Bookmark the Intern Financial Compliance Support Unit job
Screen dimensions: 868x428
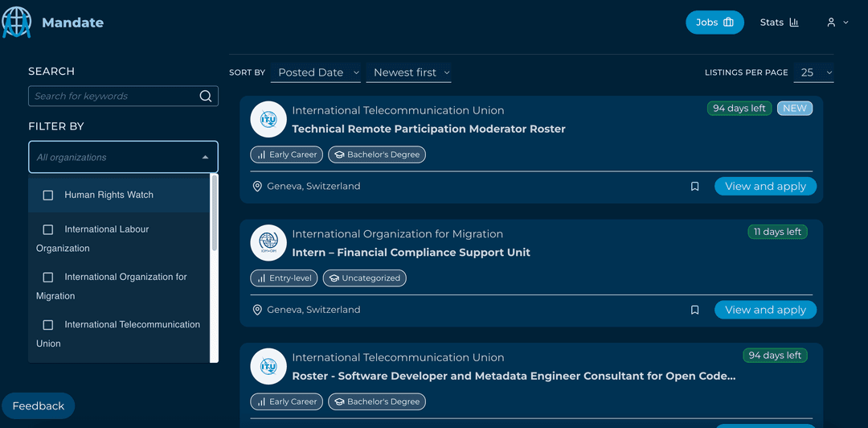click(694, 310)
